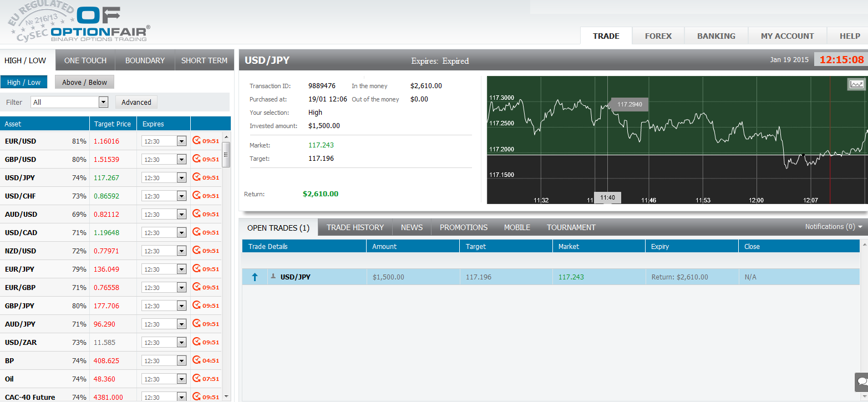Viewport: 868px width, 402px height.
Task: Open the live chat bubble icon
Action: [862, 382]
